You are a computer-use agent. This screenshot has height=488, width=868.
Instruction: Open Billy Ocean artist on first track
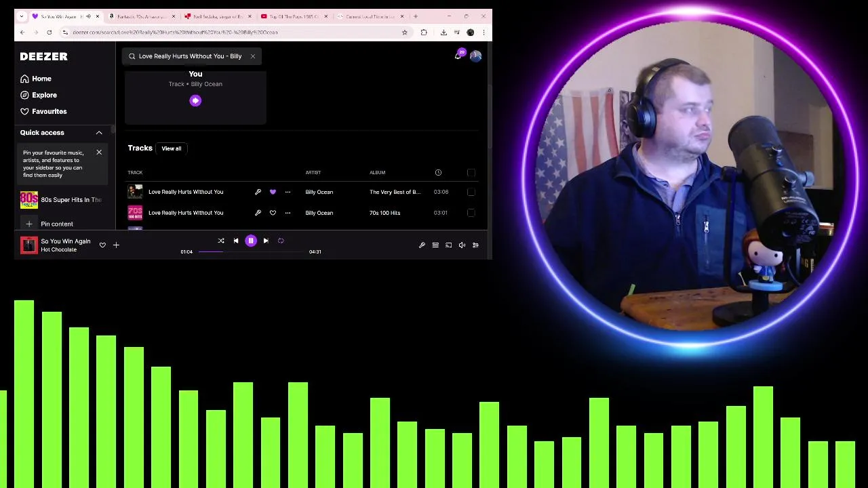pyautogui.click(x=319, y=192)
